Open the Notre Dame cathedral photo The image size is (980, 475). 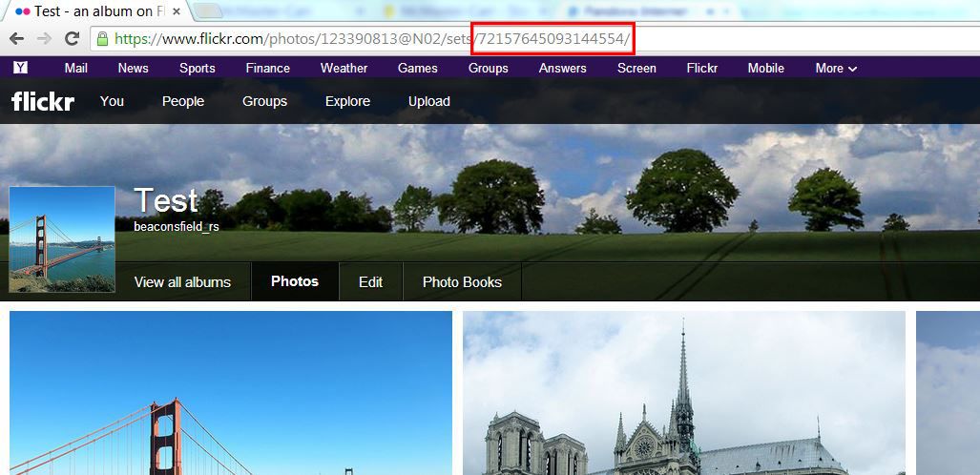click(684, 393)
